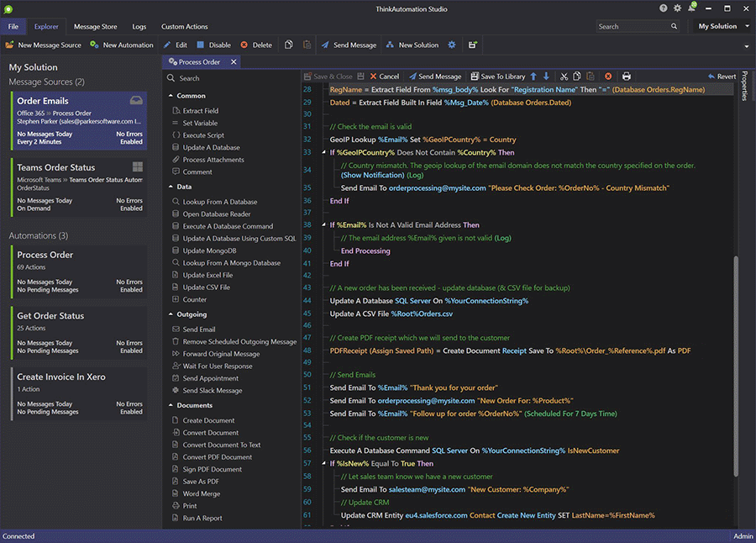756x543 pixels.
Task: Click the code editor vertical scrollbar
Action: click(736, 366)
